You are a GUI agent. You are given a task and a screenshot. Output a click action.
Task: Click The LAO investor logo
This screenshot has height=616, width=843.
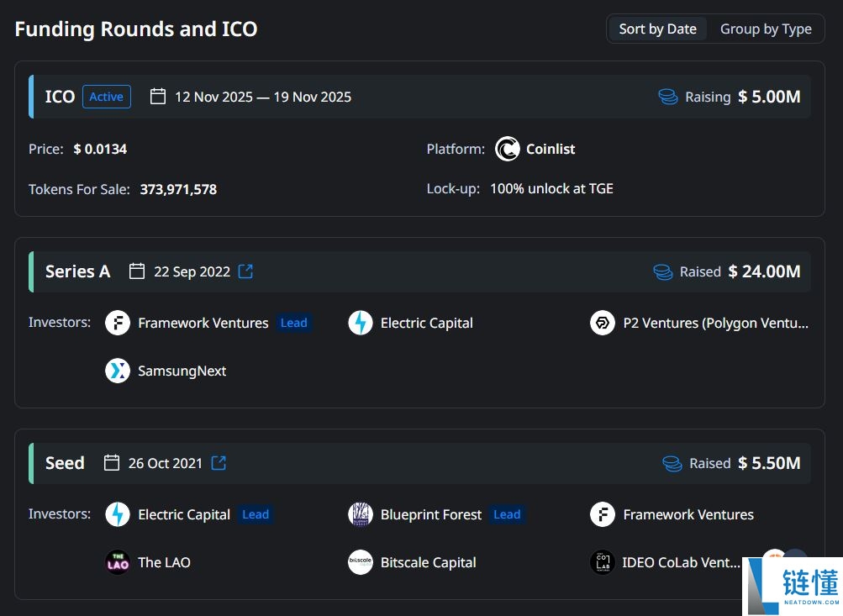(118, 562)
